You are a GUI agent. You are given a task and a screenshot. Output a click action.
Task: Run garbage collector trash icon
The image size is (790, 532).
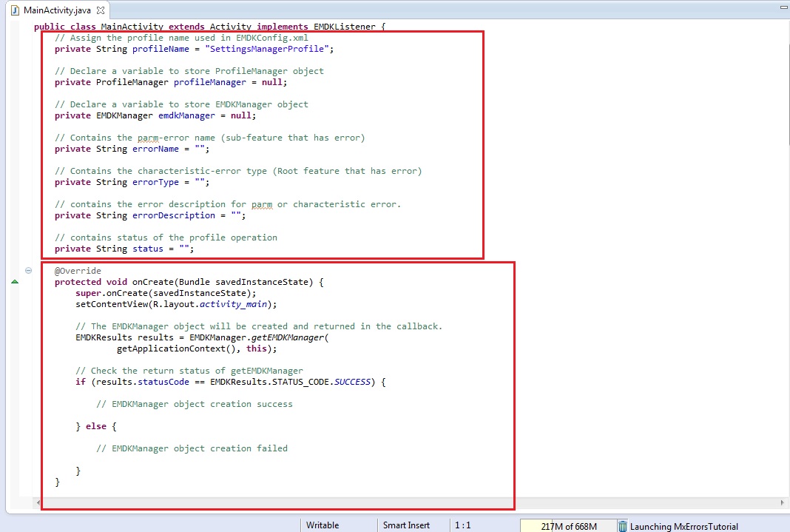coord(623,526)
